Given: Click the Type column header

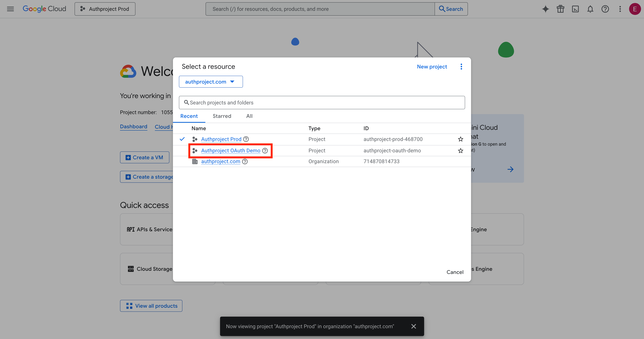Looking at the screenshot, I should [x=314, y=128].
